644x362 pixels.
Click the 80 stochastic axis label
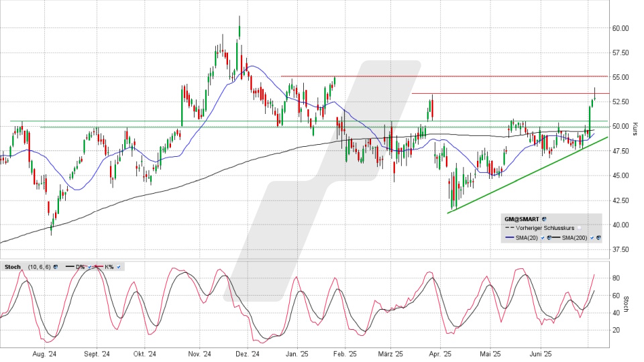(x=616, y=278)
